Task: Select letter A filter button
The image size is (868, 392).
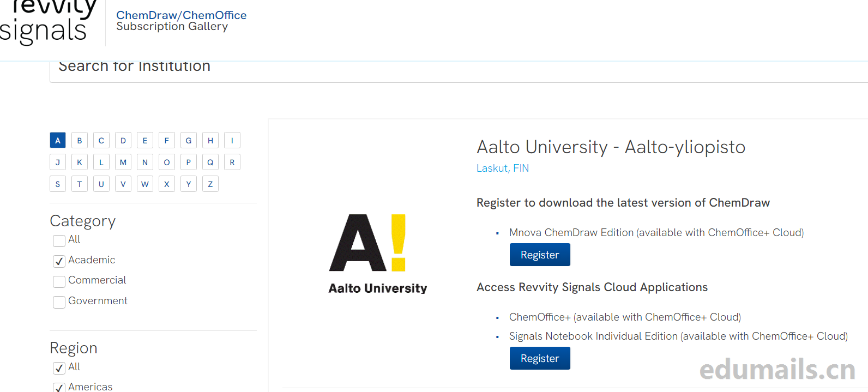Action: pos(58,141)
